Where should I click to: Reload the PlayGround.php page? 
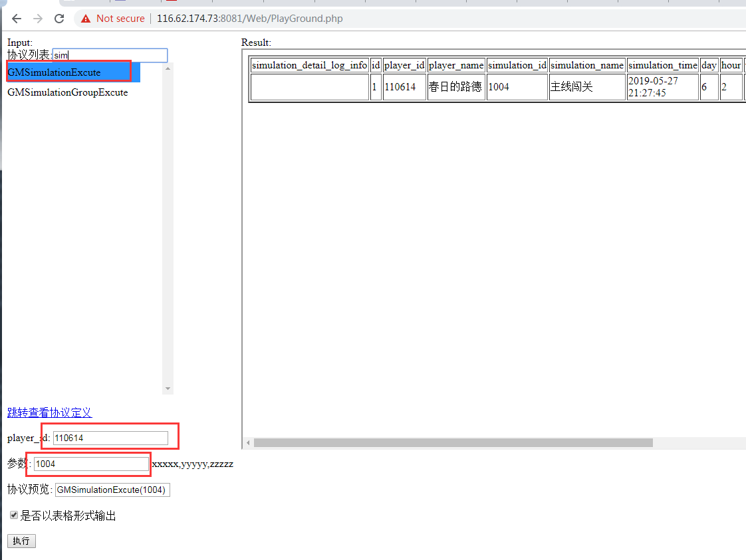point(59,19)
